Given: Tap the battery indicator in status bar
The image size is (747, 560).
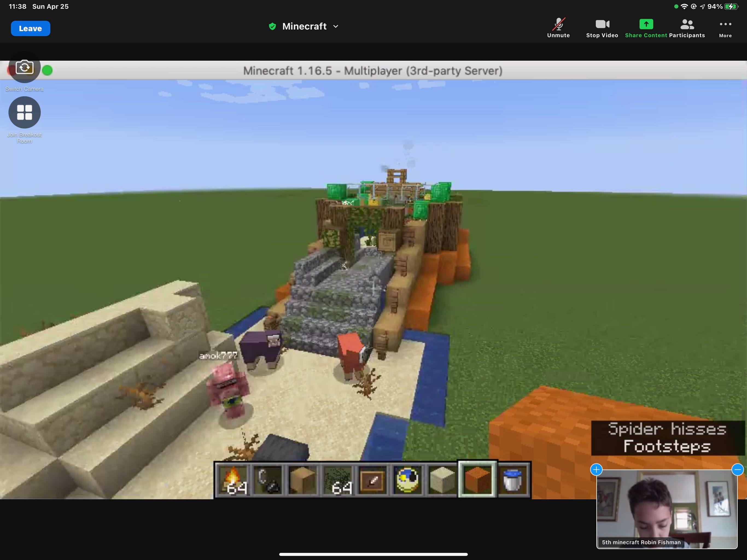Looking at the screenshot, I should pyautogui.click(x=731, y=6).
